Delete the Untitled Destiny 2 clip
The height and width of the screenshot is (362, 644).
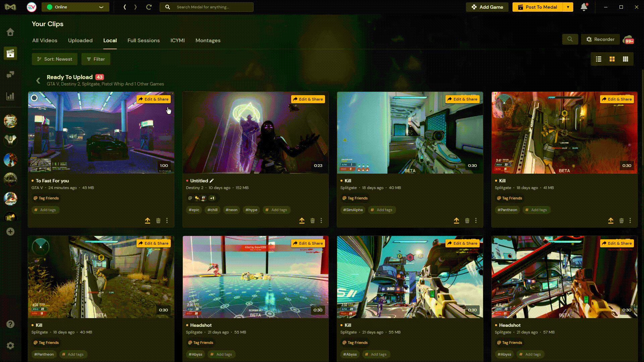coord(313,221)
